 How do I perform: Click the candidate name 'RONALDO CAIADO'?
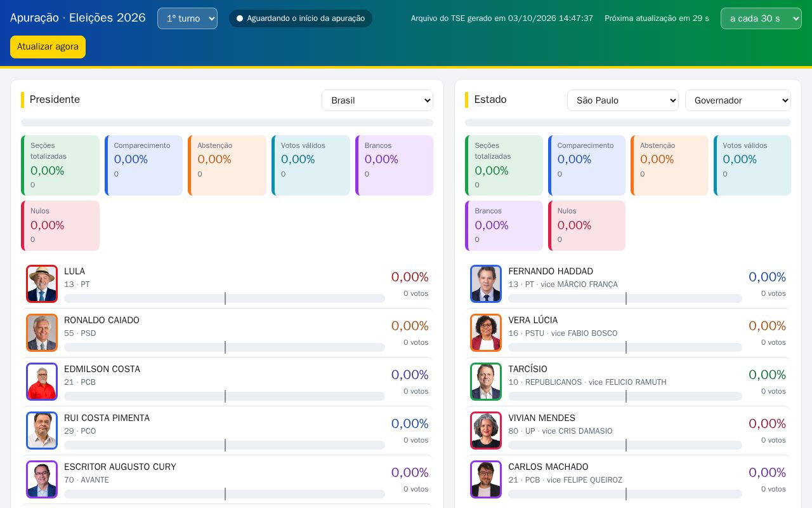[x=101, y=320]
